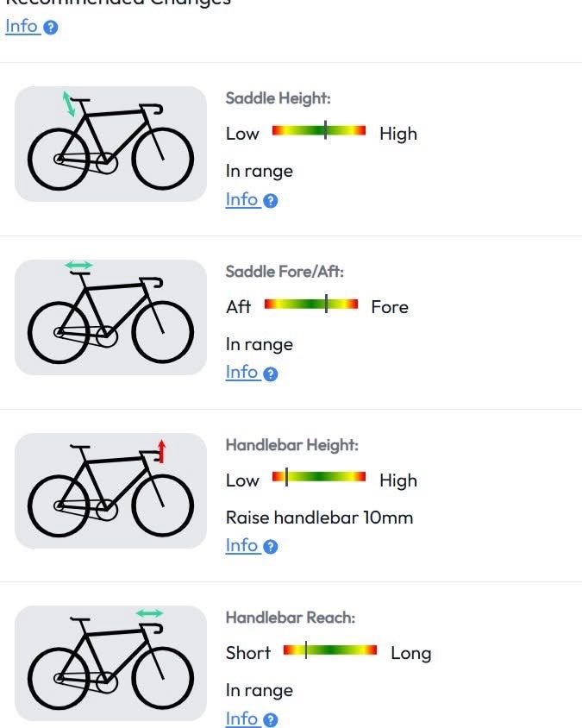Click the Saddle Height Low-High range bar
Image resolution: width=582 pixels, height=728 pixels.
(319, 131)
